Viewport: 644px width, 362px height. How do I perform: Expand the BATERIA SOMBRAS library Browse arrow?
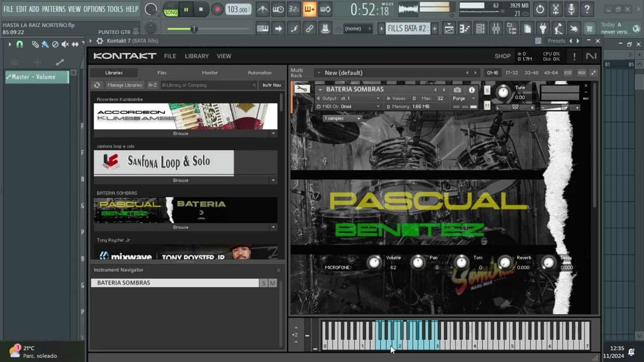click(x=273, y=227)
